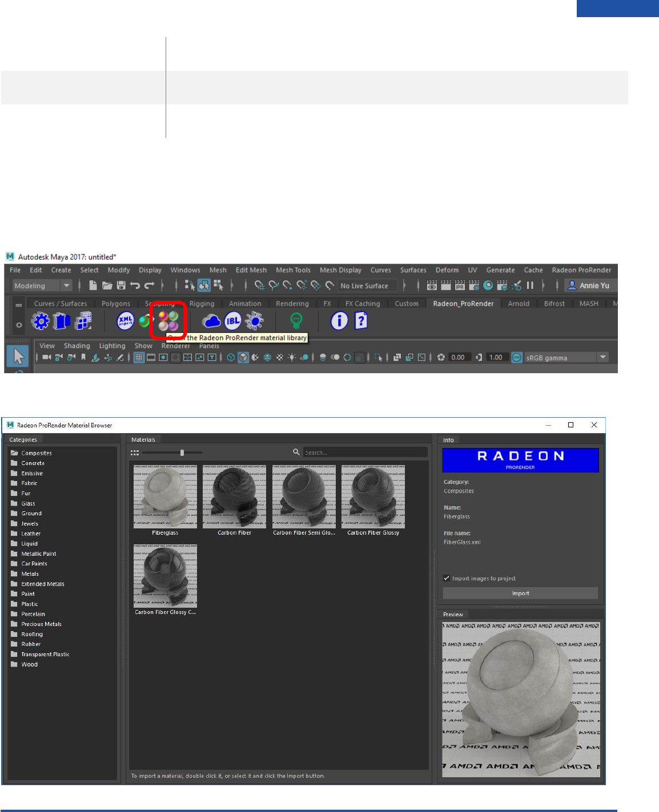
Task: Click the Save Scene floppy disk icon
Action: (121, 285)
